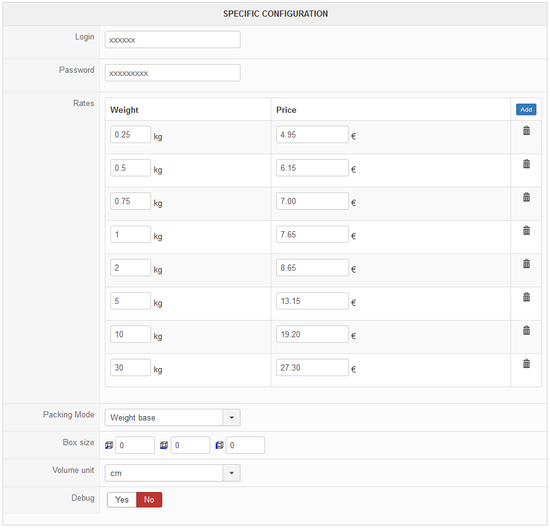The width and height of the screenshot is (550, 529).
Task: Click the box height icon beside third size field
Action: click(x=219, y=445)
